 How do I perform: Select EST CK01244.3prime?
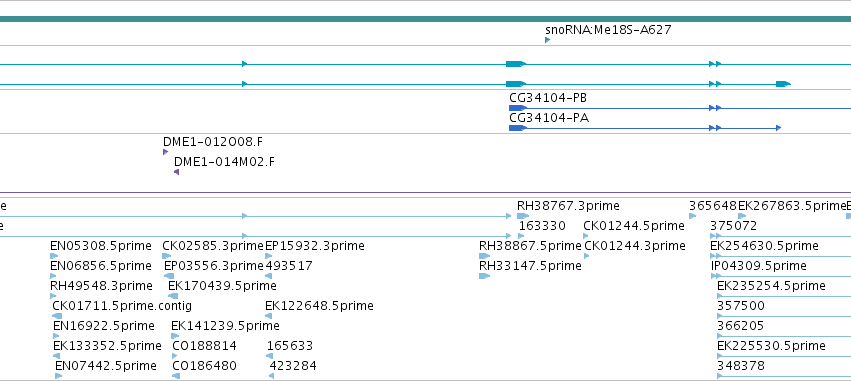point(635,246)
